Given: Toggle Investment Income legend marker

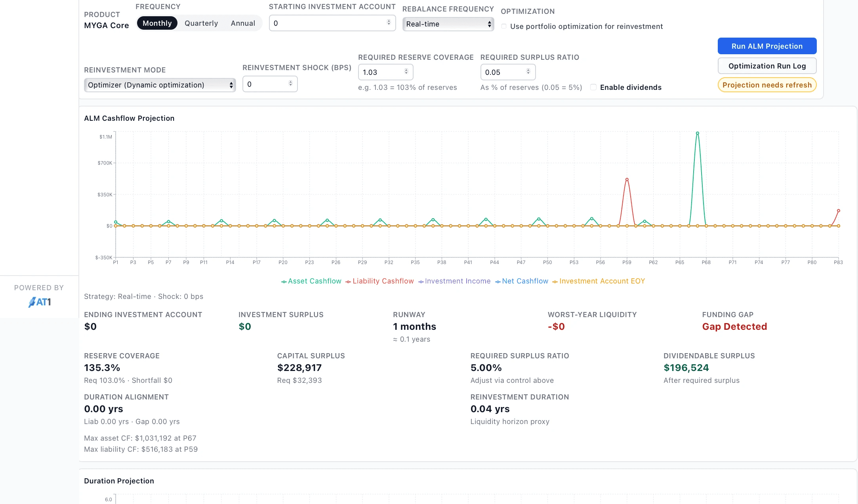Looking at the screenshot, I should click(421, 281).
